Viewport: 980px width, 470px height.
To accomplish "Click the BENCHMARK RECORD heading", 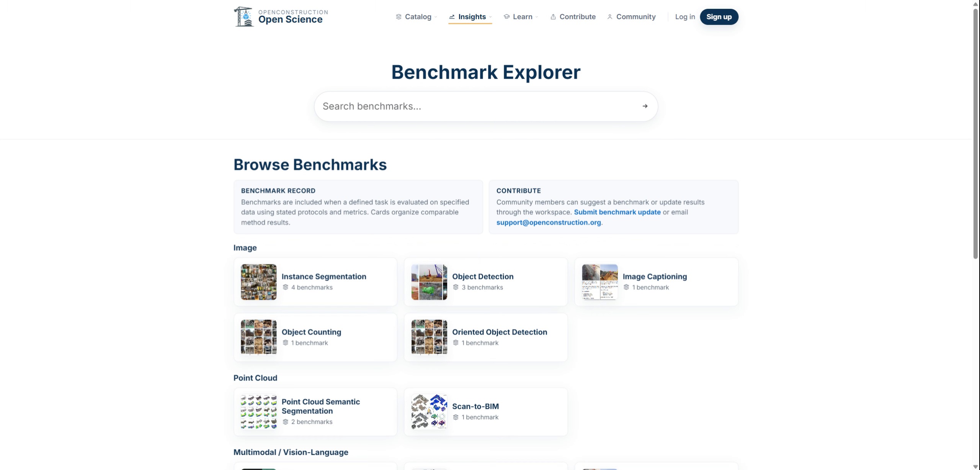I will [x=278, y=191].
